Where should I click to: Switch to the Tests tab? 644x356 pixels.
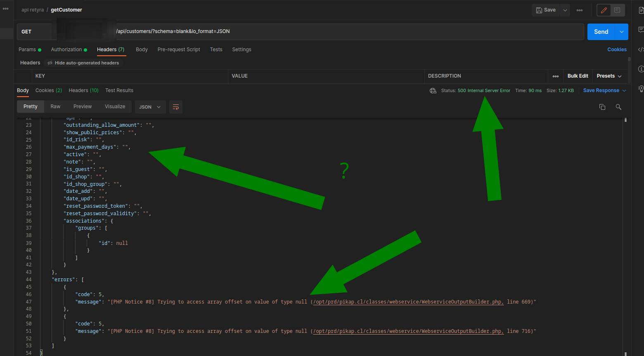pos(216,49)
